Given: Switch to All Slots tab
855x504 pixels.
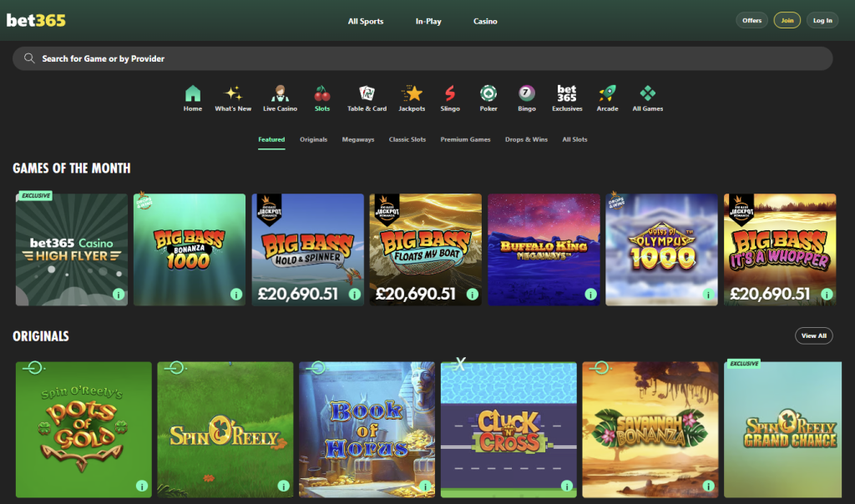Looking at the screenshot, I should pos(574,139).
